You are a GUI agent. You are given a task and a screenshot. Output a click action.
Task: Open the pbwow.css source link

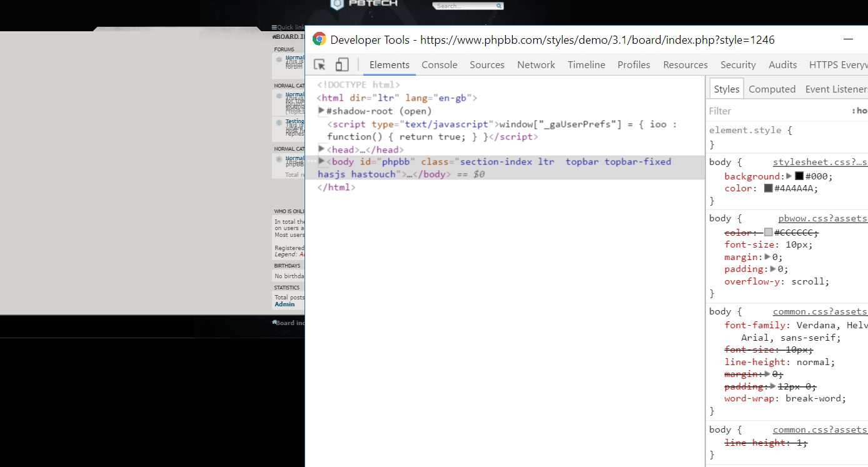click(822, 218)
